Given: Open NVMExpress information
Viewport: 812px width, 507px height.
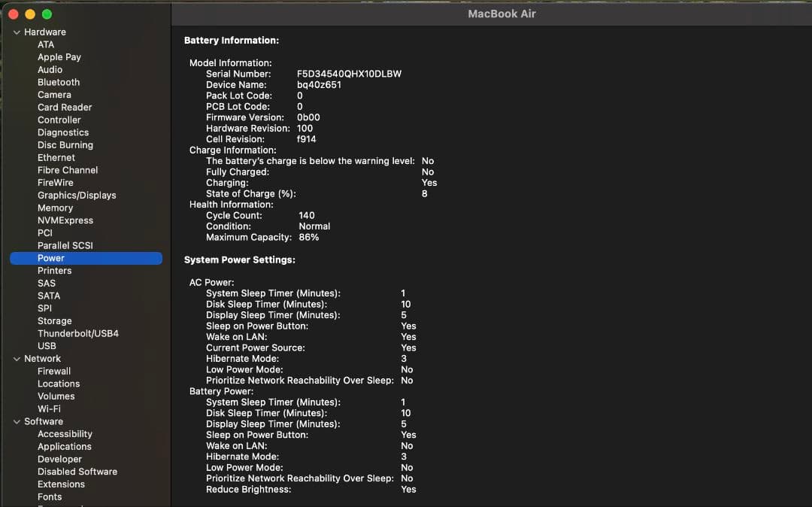Looking at the screenshot, I should click(x=64, y=220).
